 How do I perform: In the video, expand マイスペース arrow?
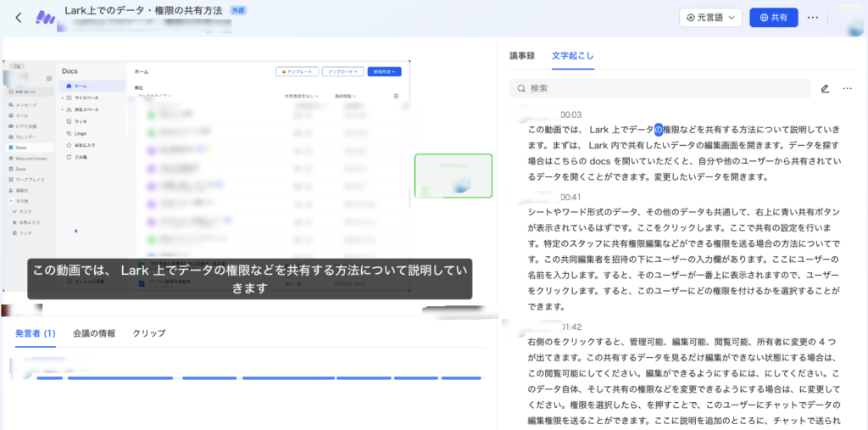[x=63, y=98]
